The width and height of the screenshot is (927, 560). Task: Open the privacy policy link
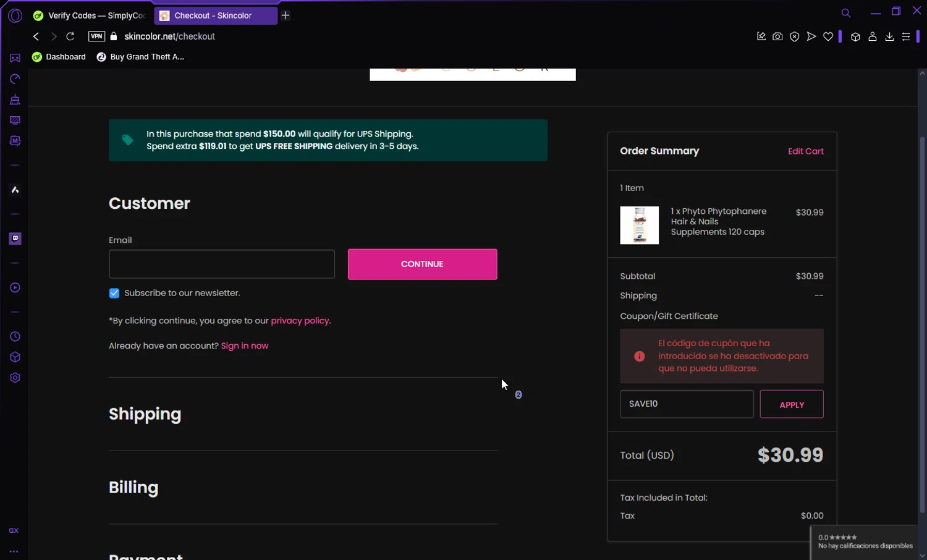point(300,321)
